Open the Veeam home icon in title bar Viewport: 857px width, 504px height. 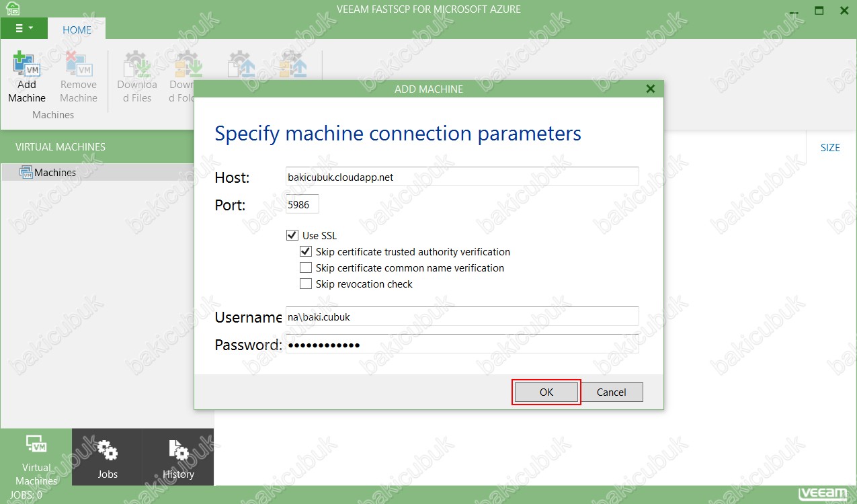click(13, 9)
